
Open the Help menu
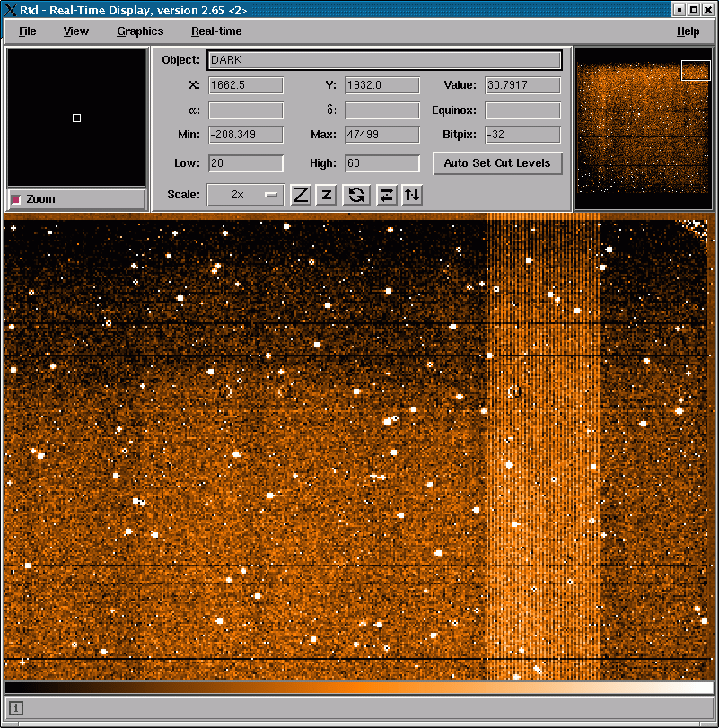click(x=688, y=31)
